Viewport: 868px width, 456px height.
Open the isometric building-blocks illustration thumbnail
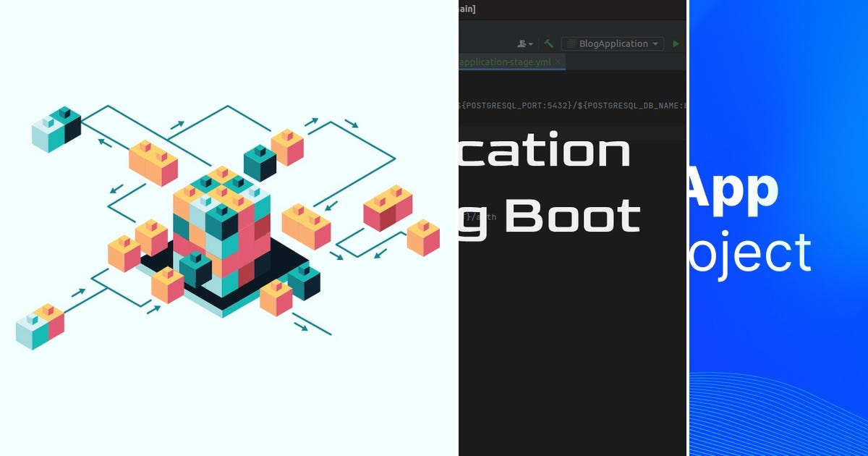click(229, 228)
